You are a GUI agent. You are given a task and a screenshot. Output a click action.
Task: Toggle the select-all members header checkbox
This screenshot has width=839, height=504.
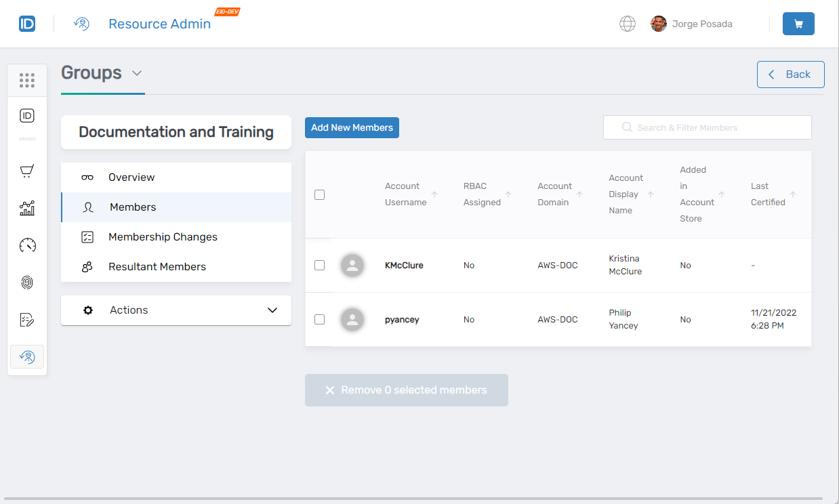pos(320,194)
